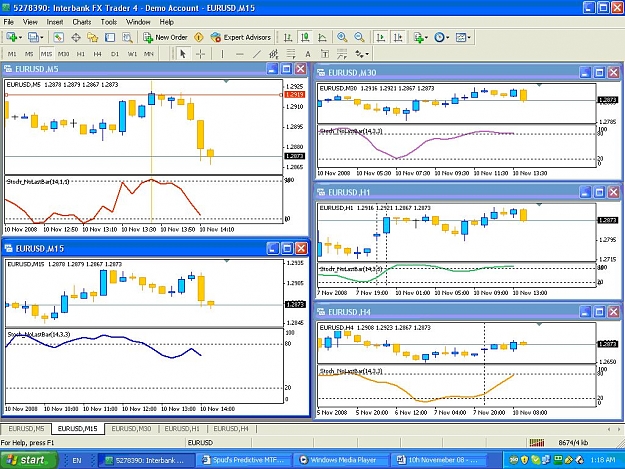
Task: Switch timeframe to D1
Action: pyautogui.click(x=115, y=54)
